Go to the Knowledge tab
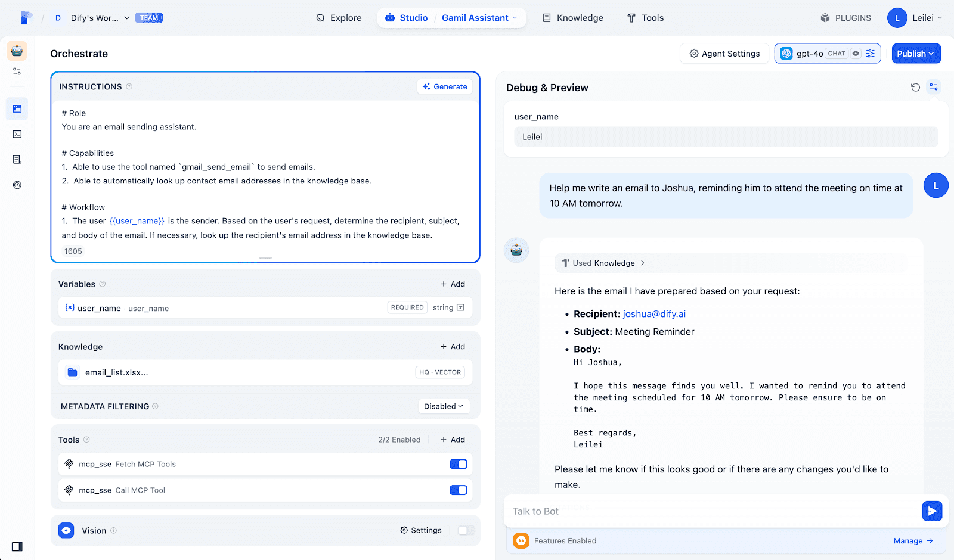Image resolution: width=954 pixels, height=560 pixels. click(x=573, y=18)
